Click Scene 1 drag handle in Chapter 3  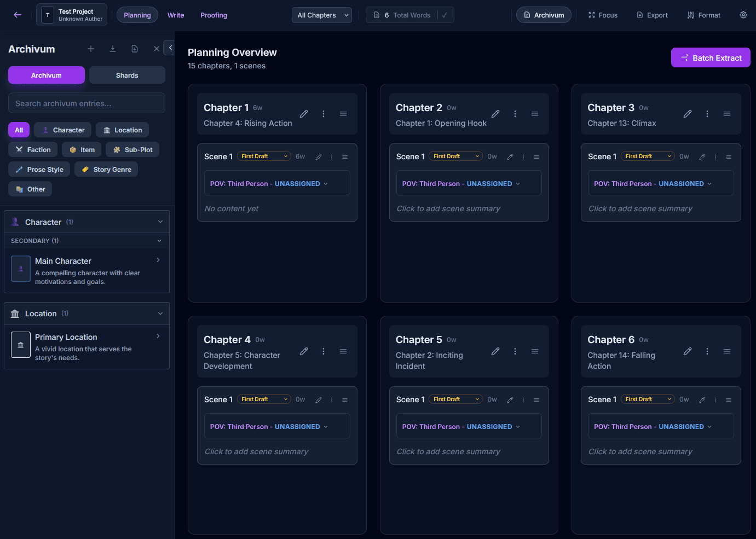[x=729, y=157]
